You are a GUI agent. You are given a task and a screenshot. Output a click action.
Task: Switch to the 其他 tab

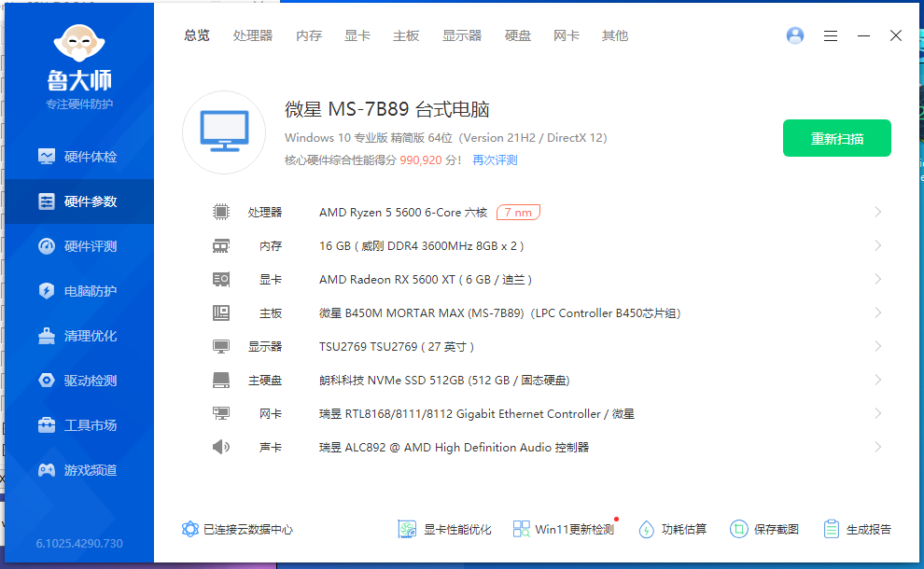[x=615, y=35]
